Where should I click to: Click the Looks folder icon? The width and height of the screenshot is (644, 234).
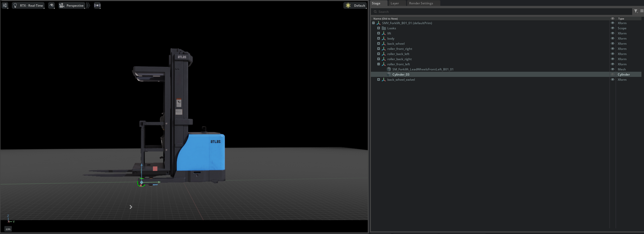[x=384, y=28]
